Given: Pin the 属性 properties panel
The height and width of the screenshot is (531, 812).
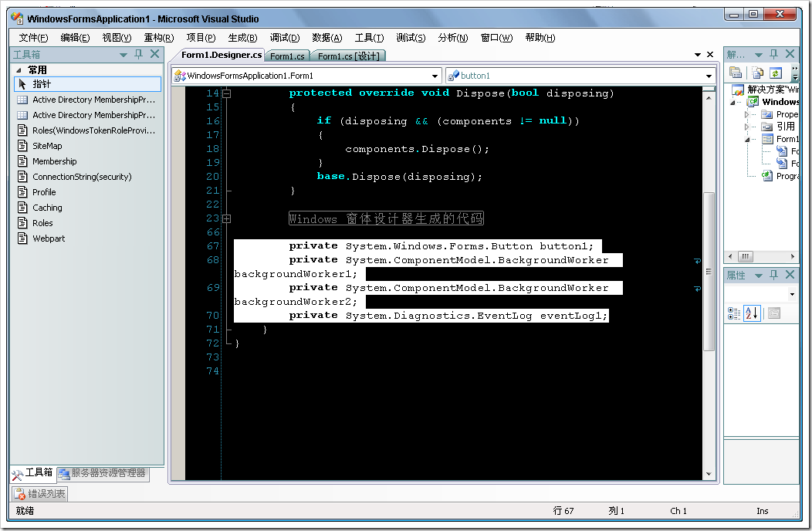Looking at the screenshot, I should [773, 275].
